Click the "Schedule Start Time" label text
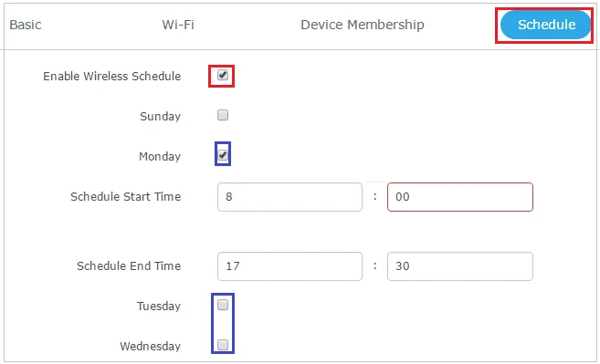The image size is (600, 364). pyautogui.click(x=125, y=196)
